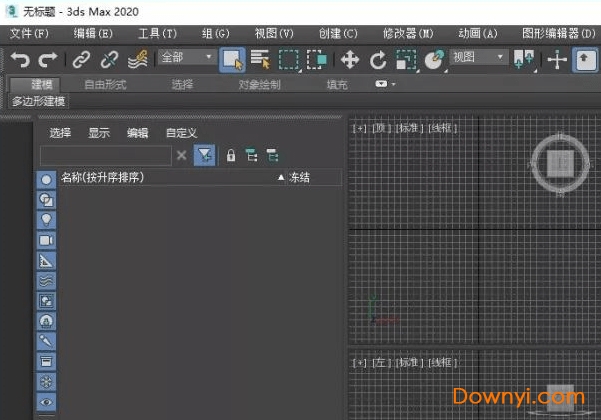Click the 多边形建模 panel label
This screenshot has height=420, width=601.
coord(39,101)
